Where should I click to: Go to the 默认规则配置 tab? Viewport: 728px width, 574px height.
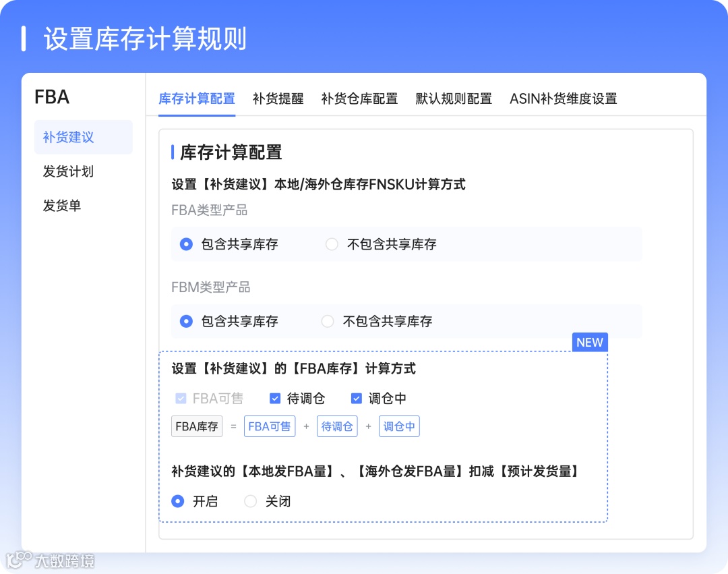point(453,99)
